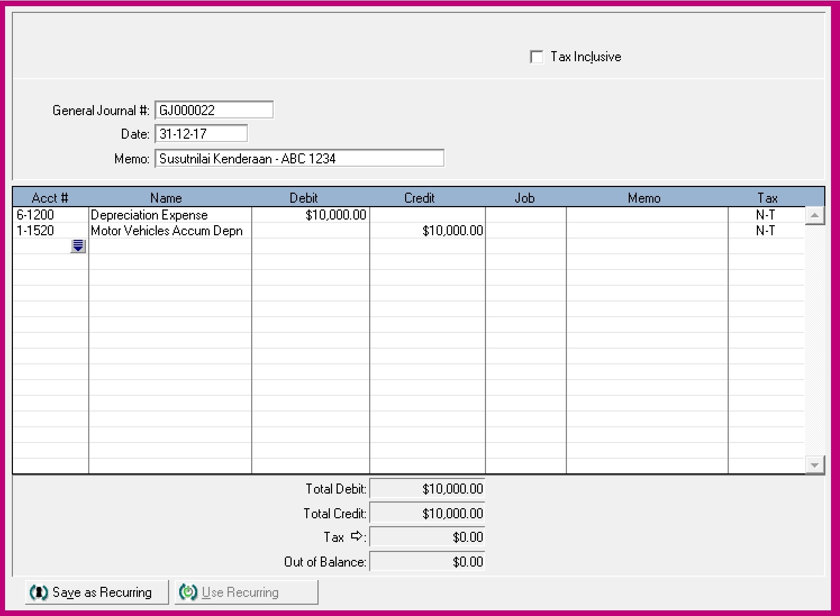Click the Memo cell on Motor Vehicles row
The width and height of the screenshot is (840, 616).
click(x=647, y=231)
